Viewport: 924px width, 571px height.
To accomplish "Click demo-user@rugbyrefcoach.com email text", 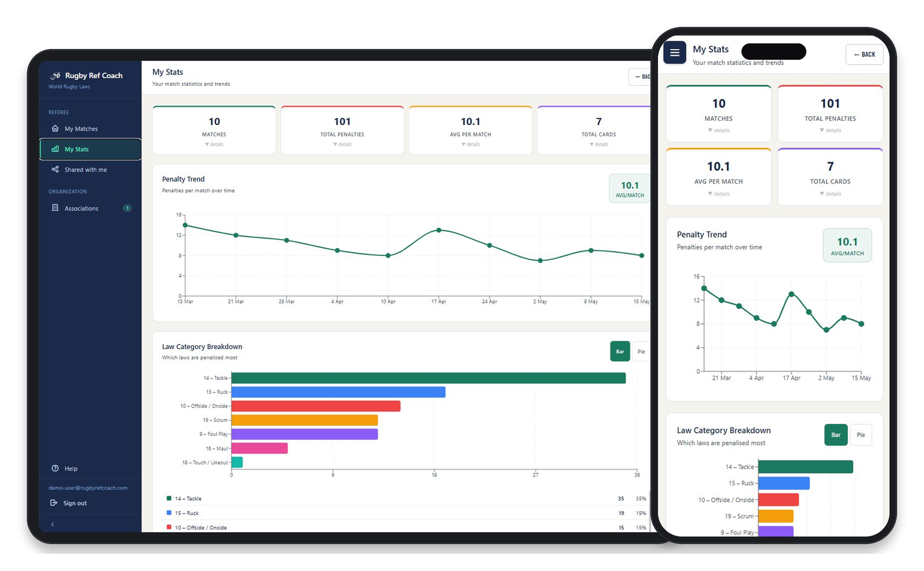I will (88, 488).
